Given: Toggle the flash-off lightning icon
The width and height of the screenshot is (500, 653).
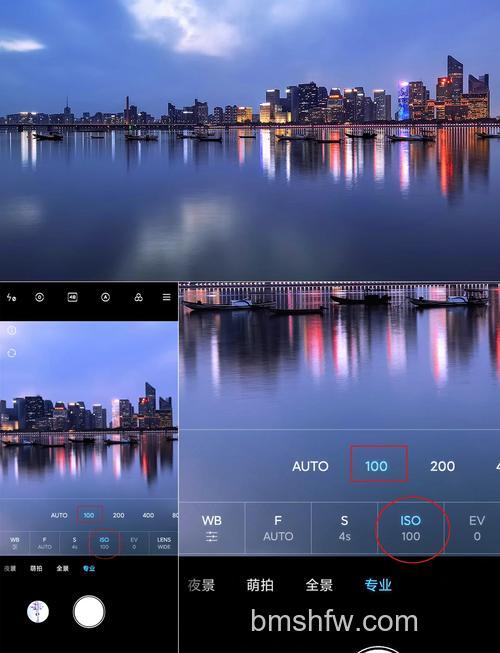Looking at the screenshot, I should coord(11,297).
